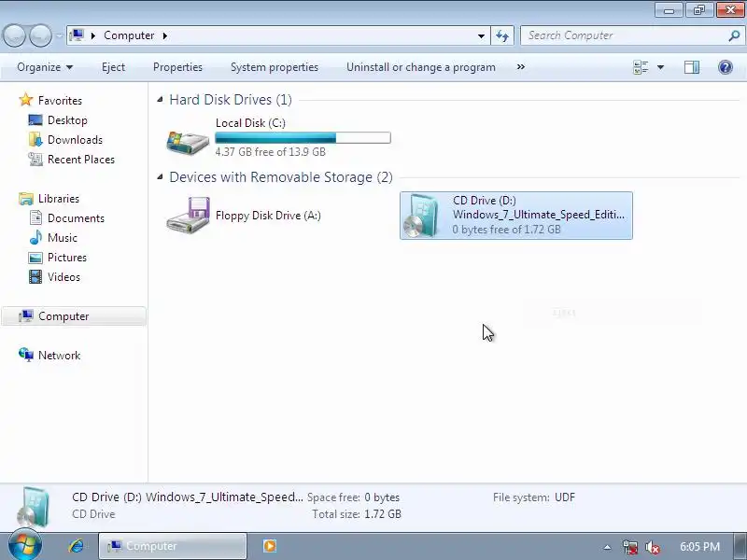Screen dimensions: 747x560
Task: Click Eject in the toolbar
Action: (113, 67)
